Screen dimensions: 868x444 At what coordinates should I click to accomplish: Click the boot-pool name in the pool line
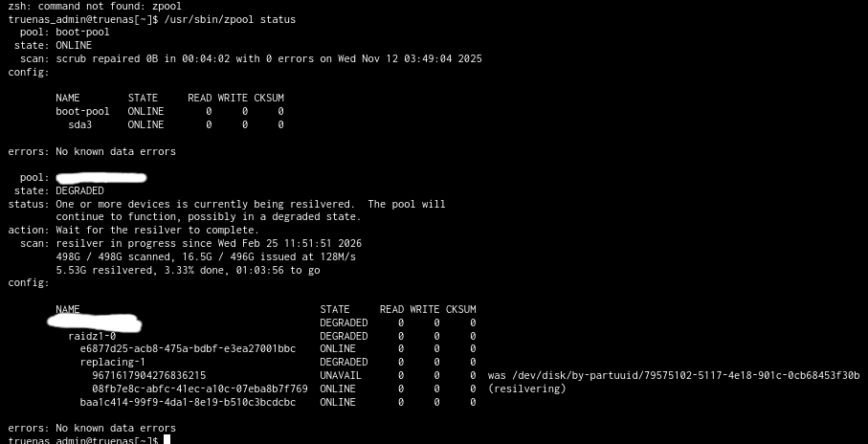coord(82,32)
